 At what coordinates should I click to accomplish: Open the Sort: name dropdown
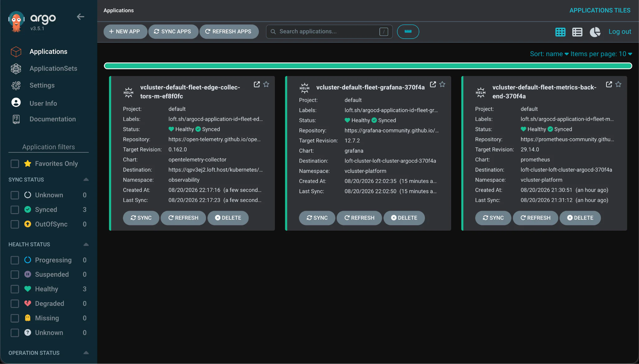point(549,54)
